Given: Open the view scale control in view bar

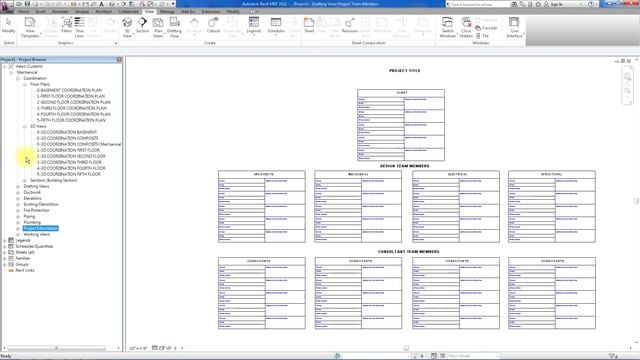Looking at the screenshot, I should [x=138, y=348].
